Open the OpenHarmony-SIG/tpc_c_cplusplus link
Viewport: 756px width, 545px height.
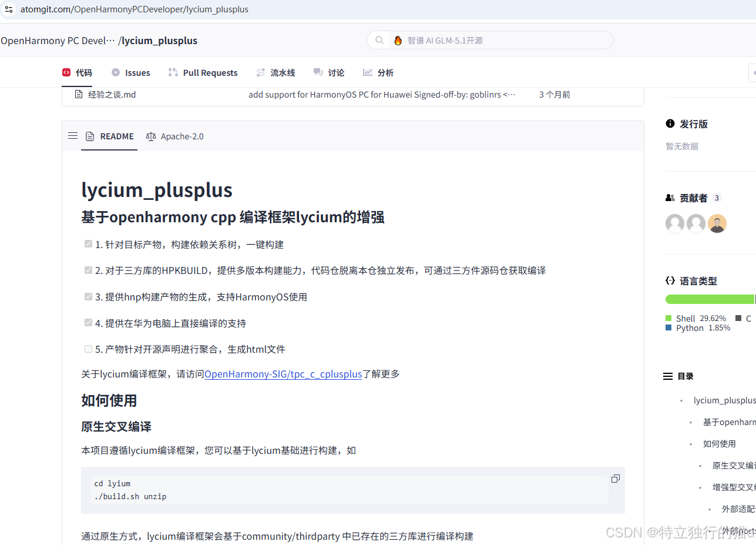[x=283, y=374]
